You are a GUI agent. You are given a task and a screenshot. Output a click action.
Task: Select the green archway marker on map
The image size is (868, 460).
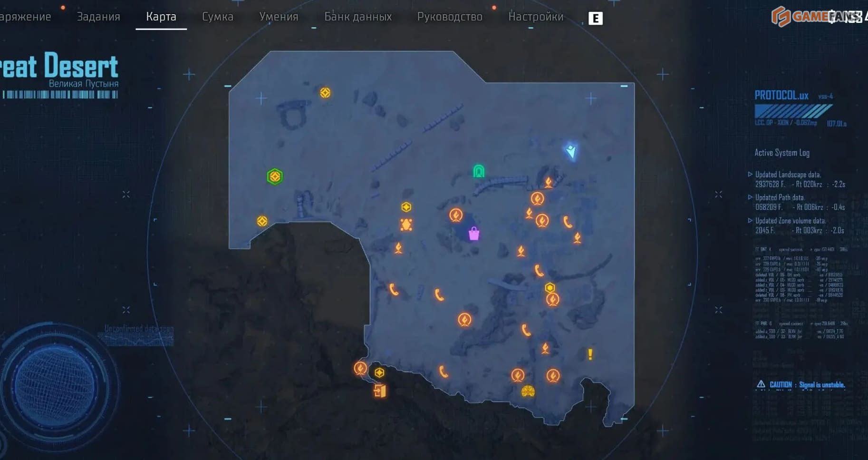pos(479,171)
